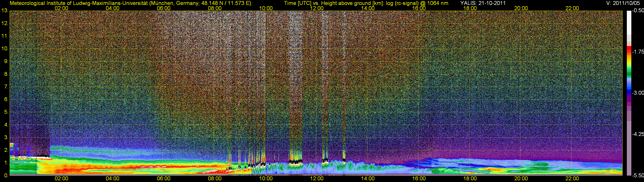Click the 16:00 label on the top time axis

point(419,8)
